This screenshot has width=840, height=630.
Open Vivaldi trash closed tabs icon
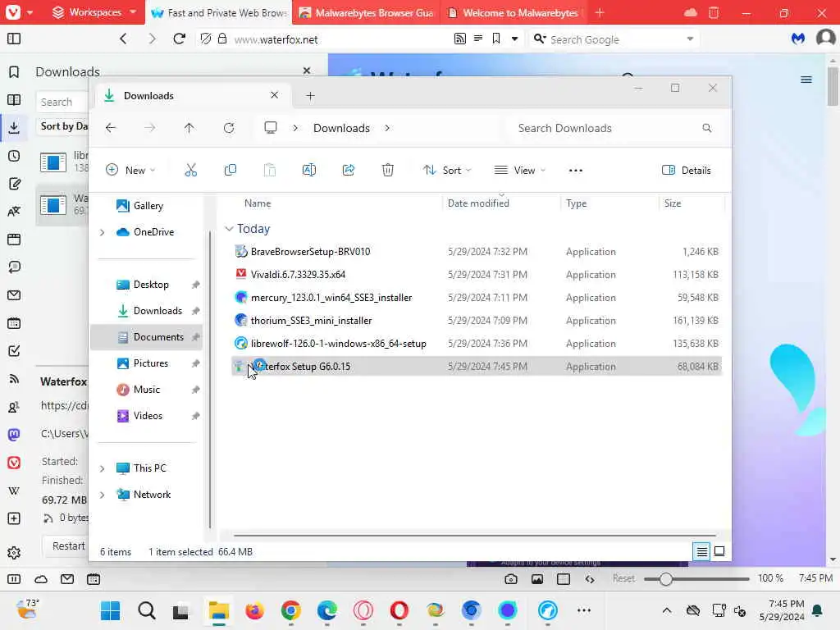tap(714, 12)
